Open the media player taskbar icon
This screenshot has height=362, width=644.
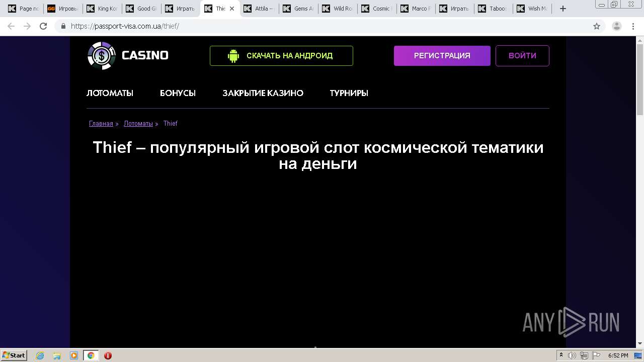click(x=74, y=355)
